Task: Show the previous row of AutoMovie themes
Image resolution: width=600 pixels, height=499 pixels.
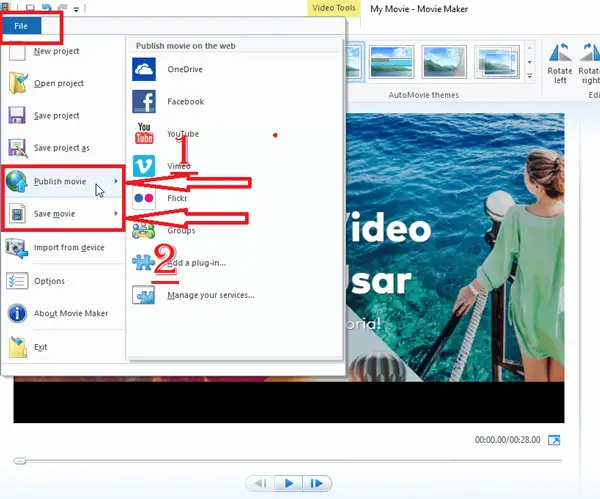Action: [x=530, y=48]
